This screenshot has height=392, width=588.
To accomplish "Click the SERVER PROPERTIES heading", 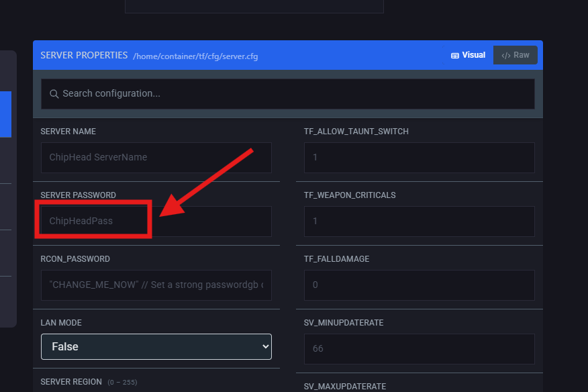I will pyautogui.click(x=84, y=56).
